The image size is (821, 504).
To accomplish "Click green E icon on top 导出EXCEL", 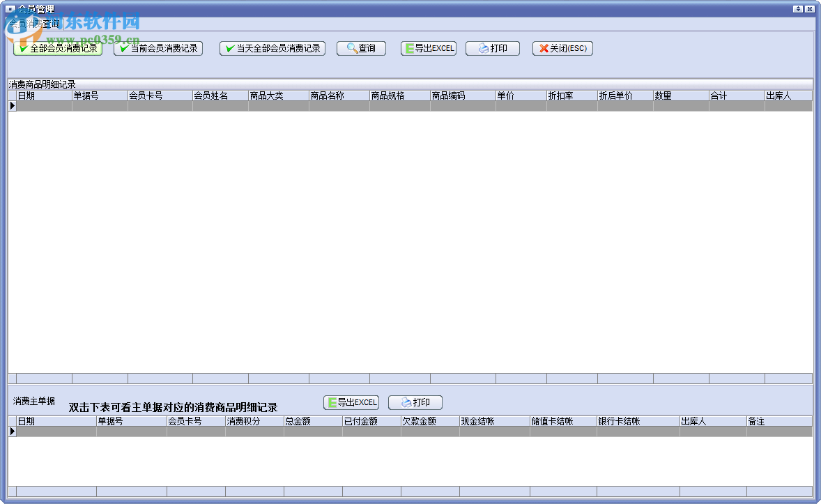I will (409, 48).
